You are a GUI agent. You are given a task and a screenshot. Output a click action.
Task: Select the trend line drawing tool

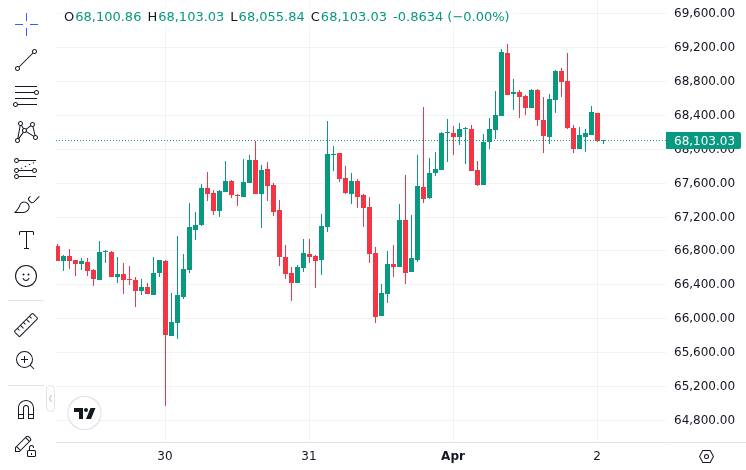tap(26, 60)
